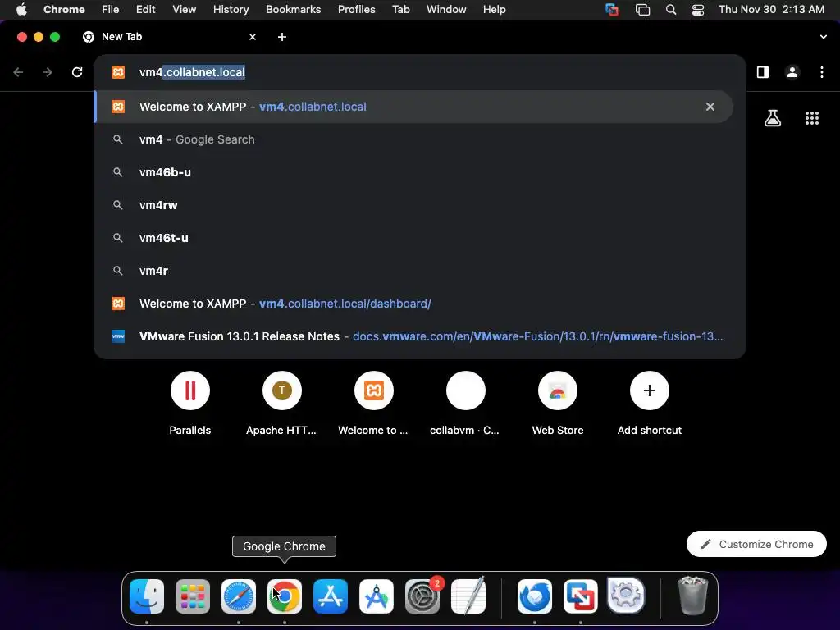This screenshot has height=630, width=840.
Task: Open VMware Fusion 13.0.1 Release Notes suggestion
Action: click(x=413, y=336)
